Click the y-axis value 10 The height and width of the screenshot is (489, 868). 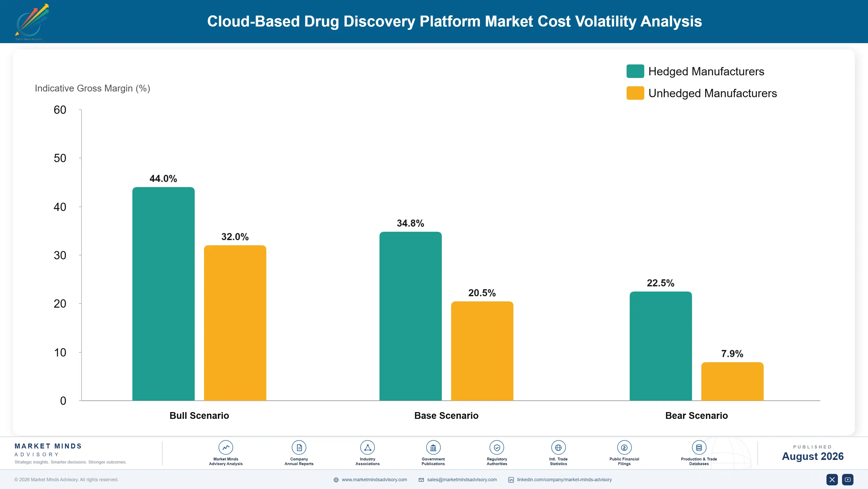pos(60,352)
